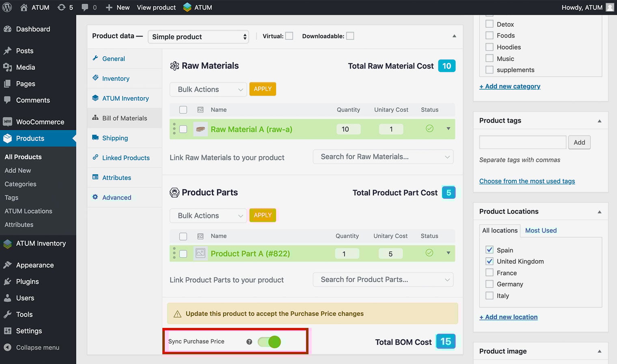Open the Search for Raw Materials dropdown

[x=383, y=157]
